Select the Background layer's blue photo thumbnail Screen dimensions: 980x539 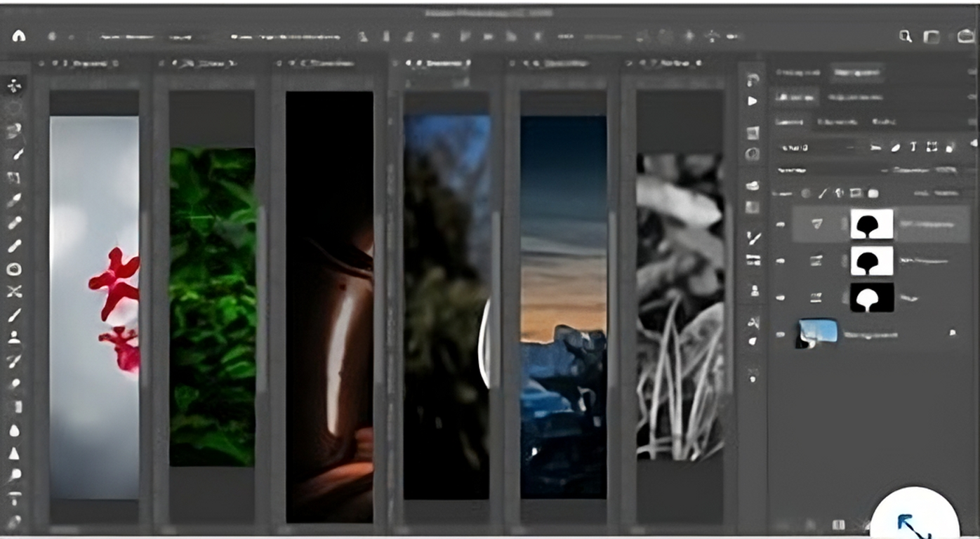point(817,333)
